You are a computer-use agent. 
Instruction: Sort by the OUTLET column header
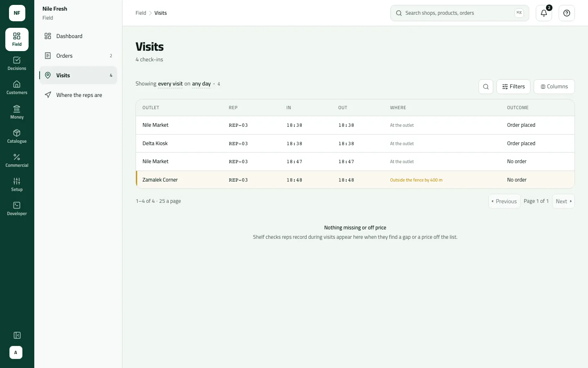pyautogui.click(x=151, y=108)
